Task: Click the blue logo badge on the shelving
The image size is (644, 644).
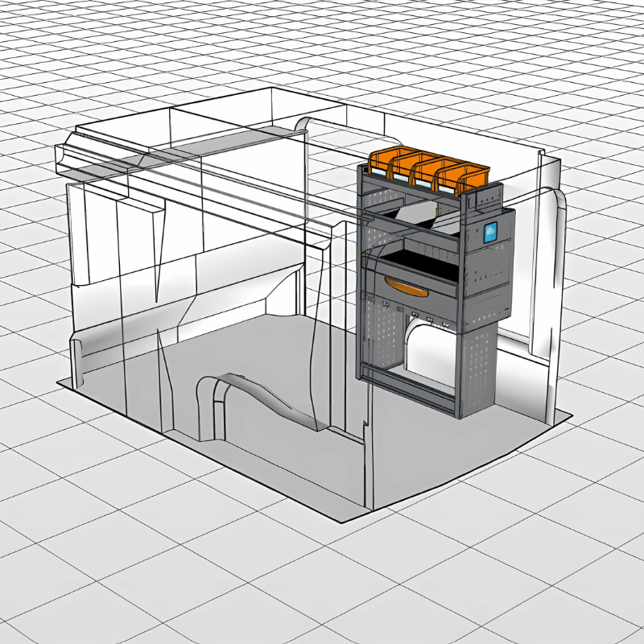Action: pos(490,234)
